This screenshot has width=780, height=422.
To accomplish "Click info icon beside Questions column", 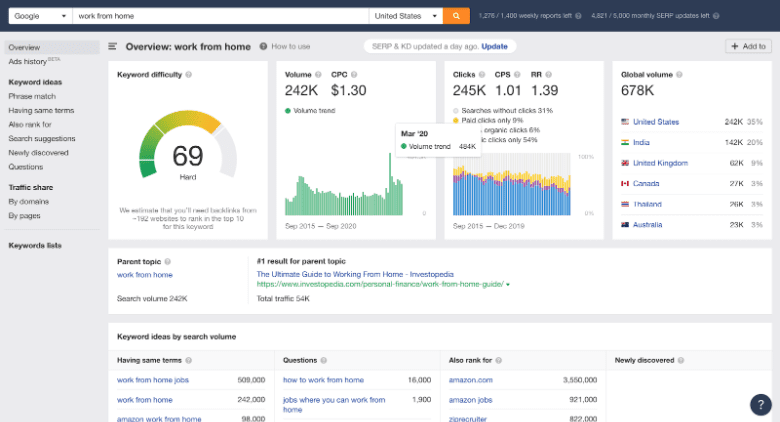I will [x=323, y=360].
